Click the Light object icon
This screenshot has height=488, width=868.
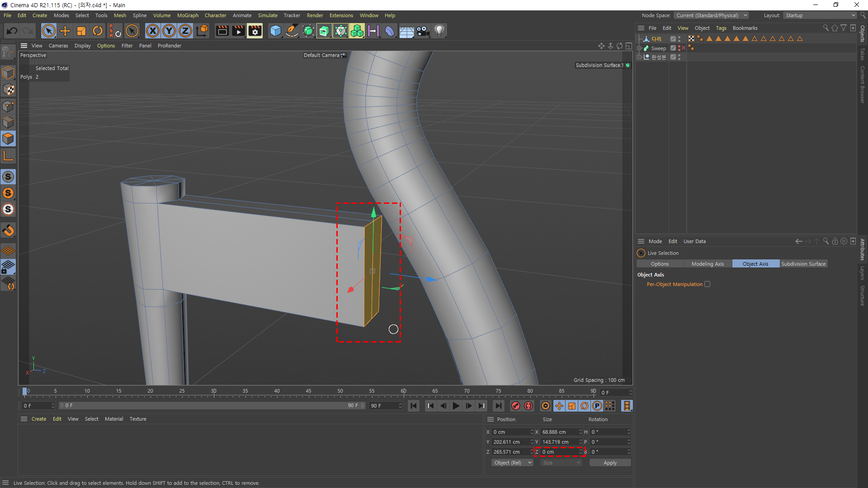439,31
